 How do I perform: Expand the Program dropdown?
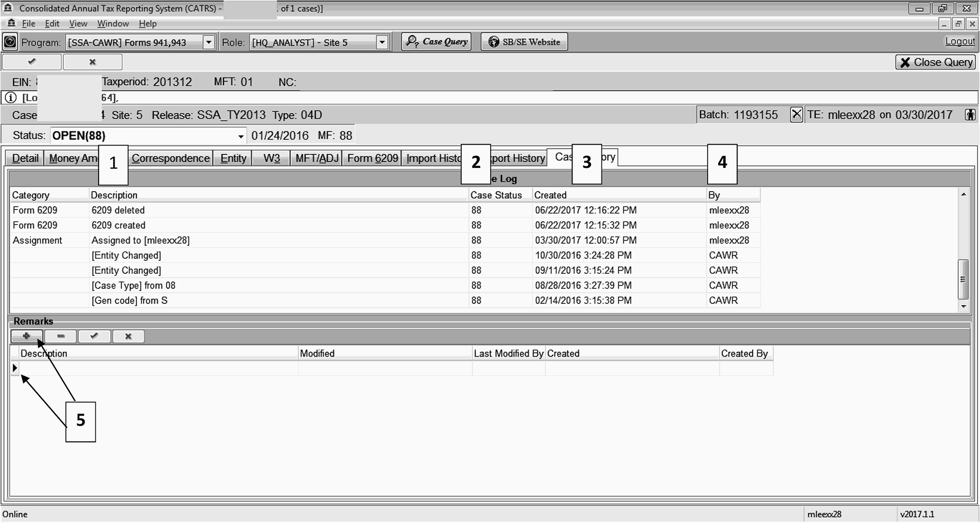click(209, 42)
